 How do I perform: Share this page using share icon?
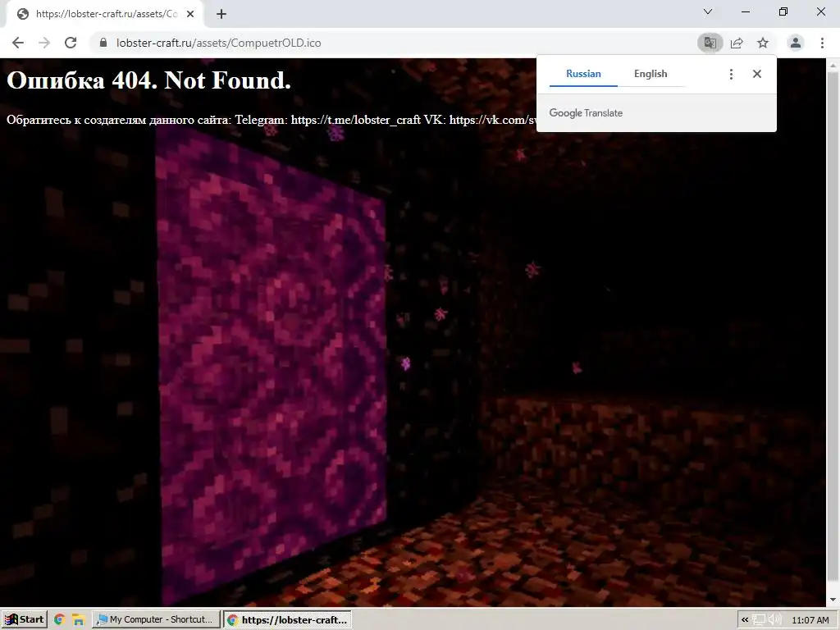[x=737, y=43]
